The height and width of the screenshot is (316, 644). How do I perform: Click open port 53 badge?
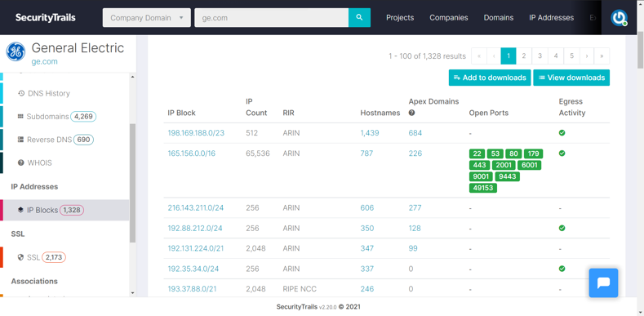click(495, 154)
